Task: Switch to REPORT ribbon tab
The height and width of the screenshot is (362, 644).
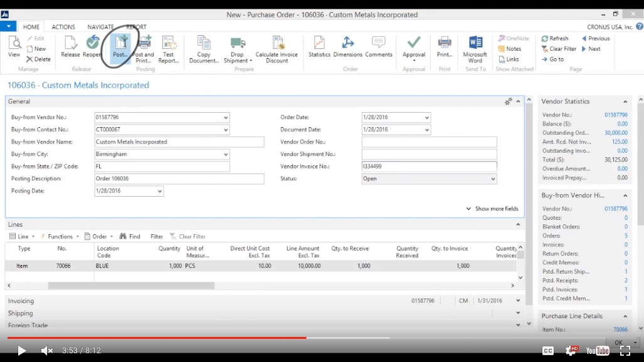Action: pyautogui.click(x=136, y=27)
